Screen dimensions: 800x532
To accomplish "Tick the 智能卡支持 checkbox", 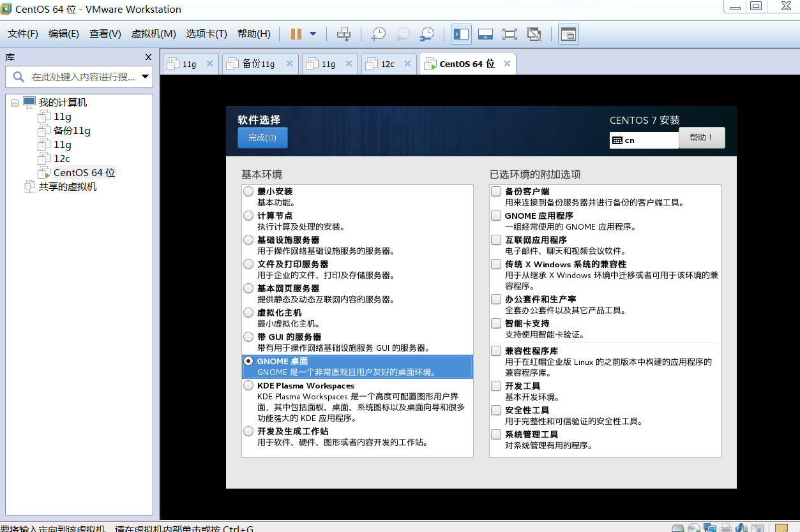I will (x=496, y=323).
